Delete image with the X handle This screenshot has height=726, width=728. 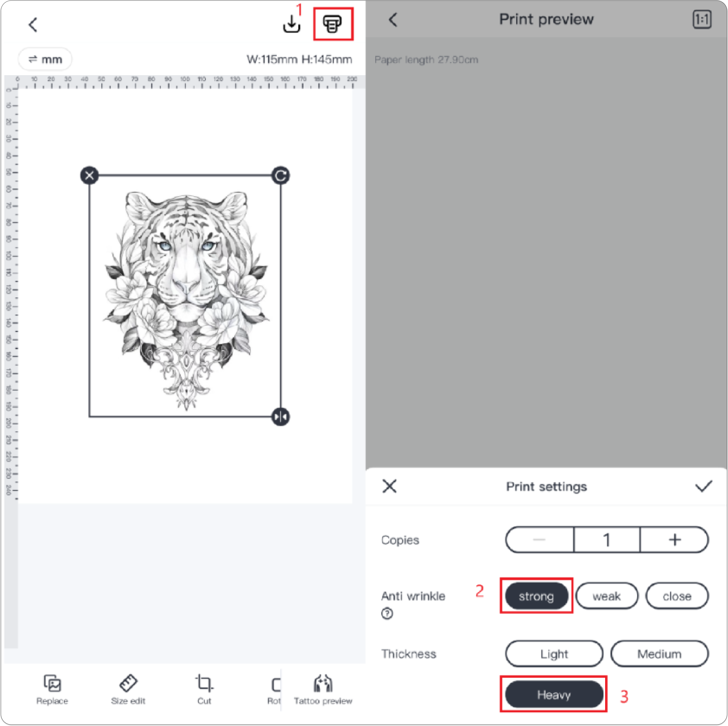point(89,175)
